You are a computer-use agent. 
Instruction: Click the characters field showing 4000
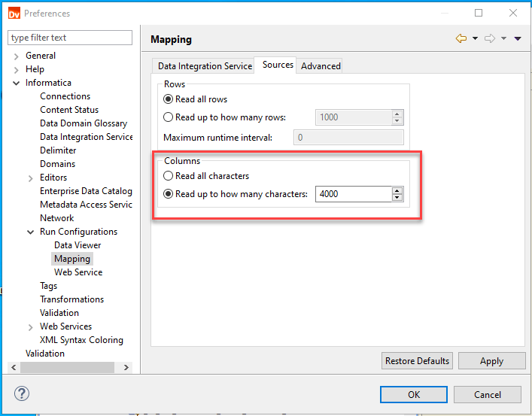(354, 194)
